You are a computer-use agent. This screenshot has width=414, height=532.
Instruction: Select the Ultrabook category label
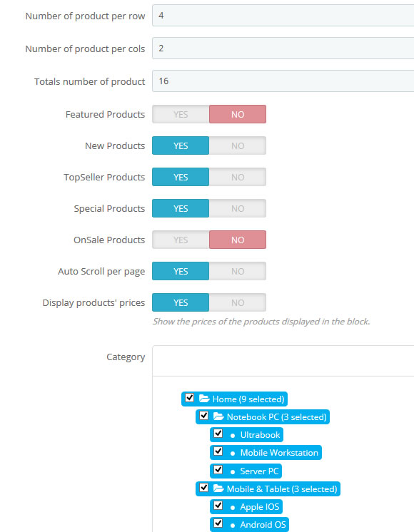(260, 435)
